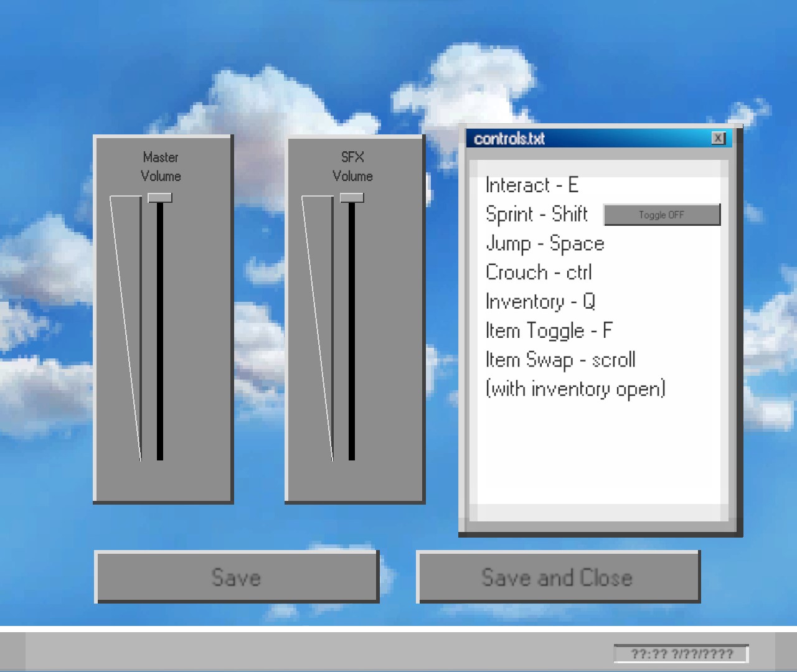Click the 'Master Volume' label

point(161,167)
